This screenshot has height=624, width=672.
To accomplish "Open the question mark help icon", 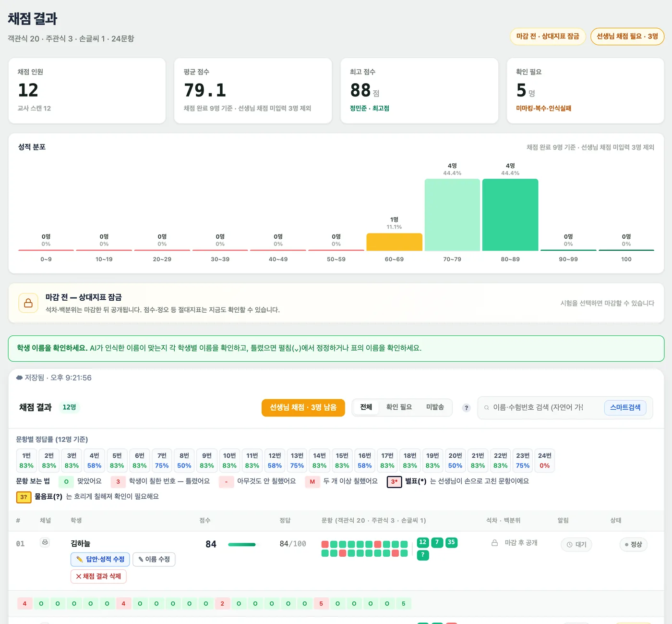I will point(466,408).
